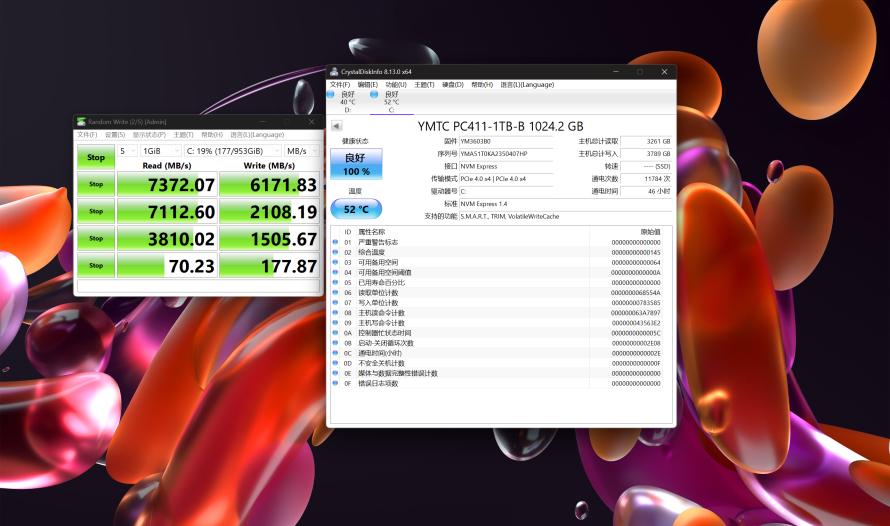Click the Stop button in the 7372.07 row

(x=96, y=184)
